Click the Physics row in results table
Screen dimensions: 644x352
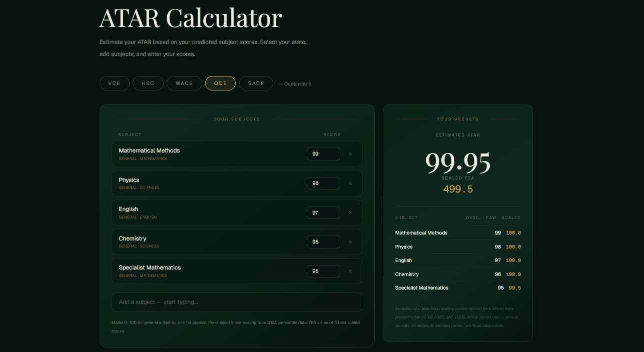(x=458, y=247)
